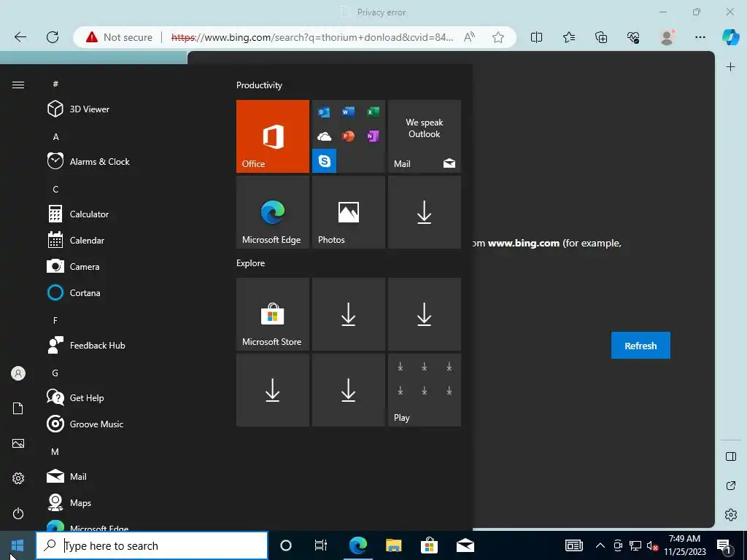Click the Windows Start button
The width and height of the screenshot is (747, 560).
click(18, 545)
